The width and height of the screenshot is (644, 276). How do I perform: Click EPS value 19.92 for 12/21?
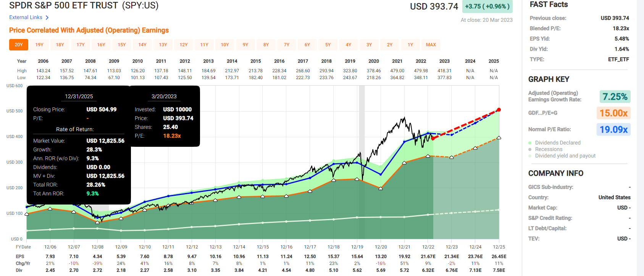[x=404, y=257]
